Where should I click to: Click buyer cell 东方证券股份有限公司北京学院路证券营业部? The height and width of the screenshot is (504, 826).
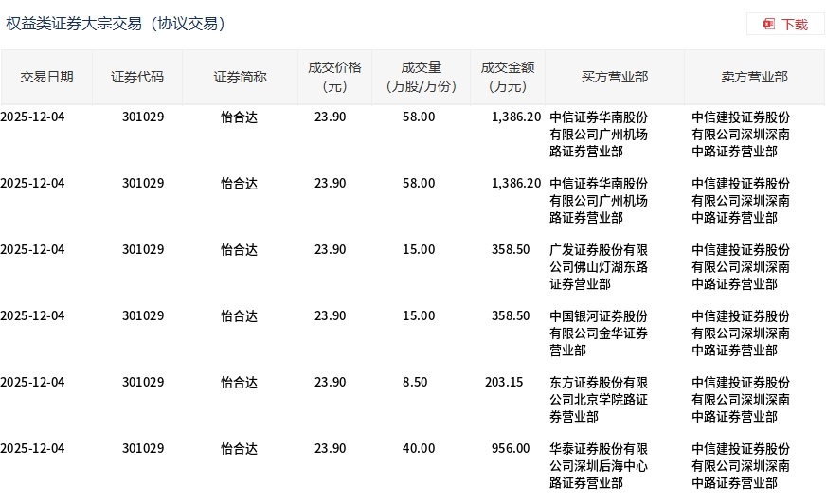click(x=599, y=400)
